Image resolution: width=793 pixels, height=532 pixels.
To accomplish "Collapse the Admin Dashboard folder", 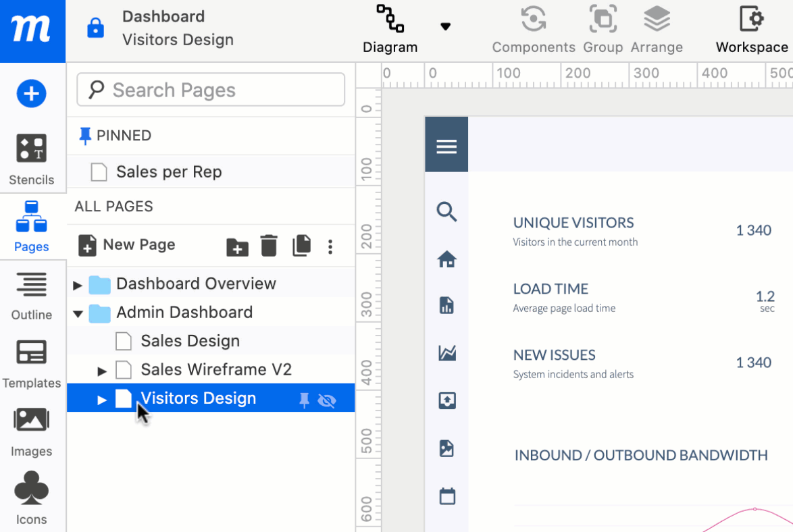I will [78, 313].
